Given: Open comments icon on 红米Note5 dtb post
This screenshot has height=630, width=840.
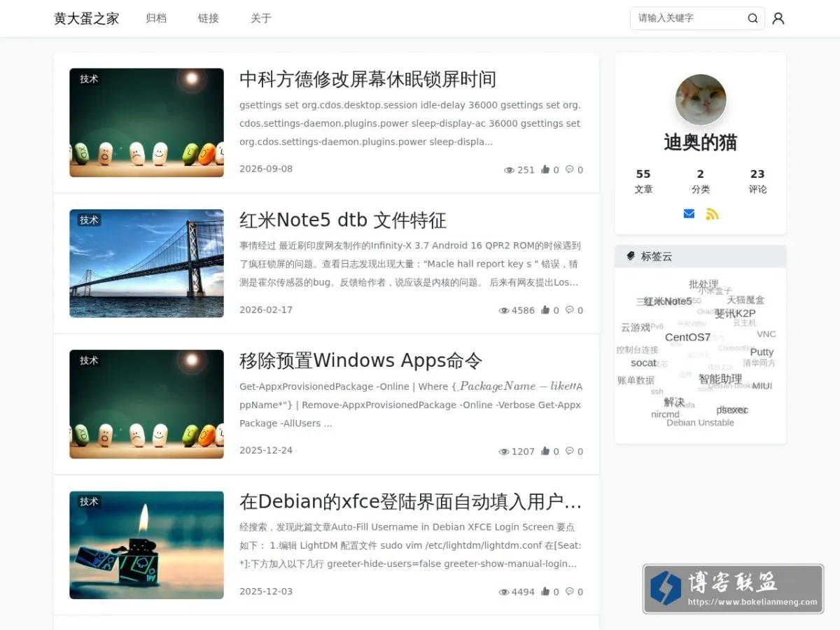Looking at the screenshot, I should pyautogui.click(x=569, y=310).
